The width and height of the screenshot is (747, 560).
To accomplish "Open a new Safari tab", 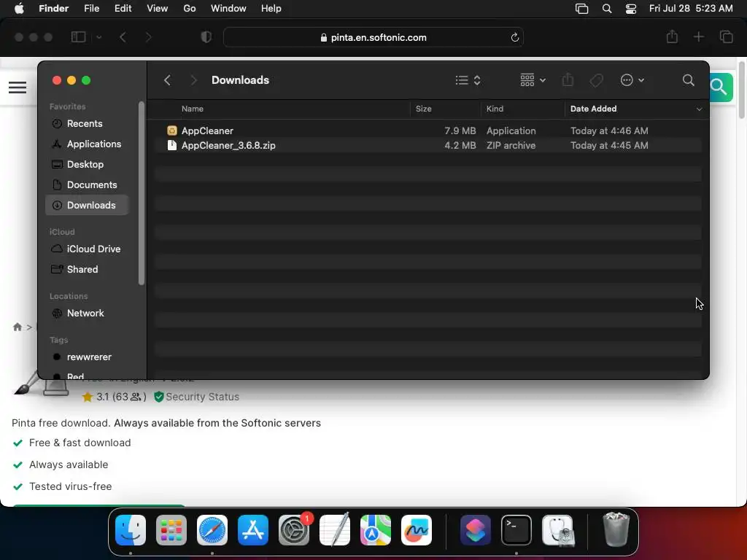I will click(x=698, y=36).
